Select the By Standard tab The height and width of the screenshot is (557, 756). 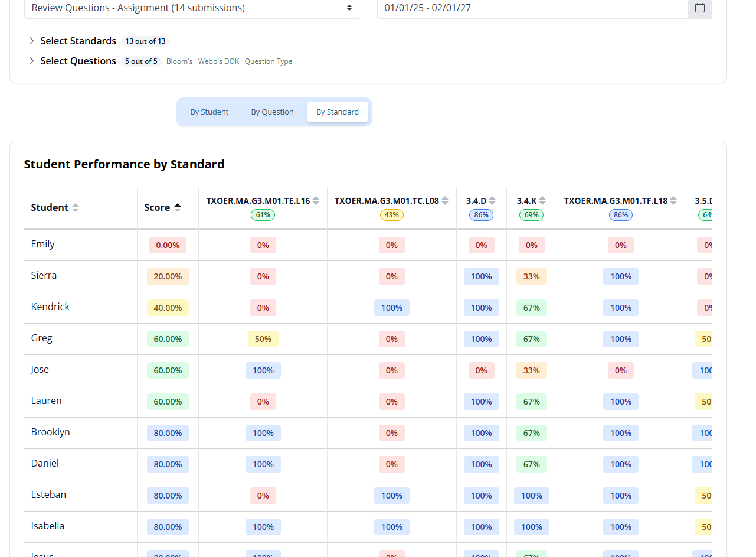tap(338, 112)
